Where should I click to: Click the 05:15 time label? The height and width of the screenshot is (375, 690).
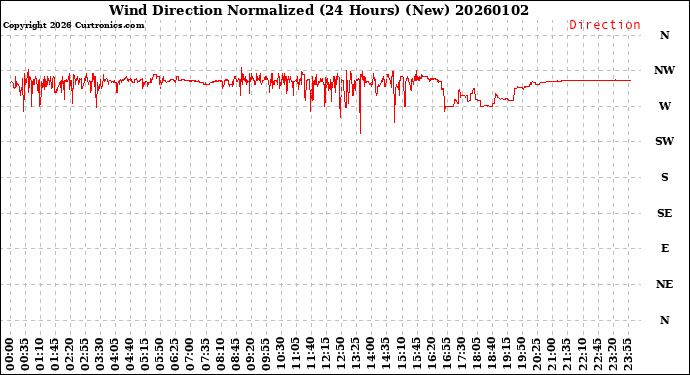click(145, 354)
